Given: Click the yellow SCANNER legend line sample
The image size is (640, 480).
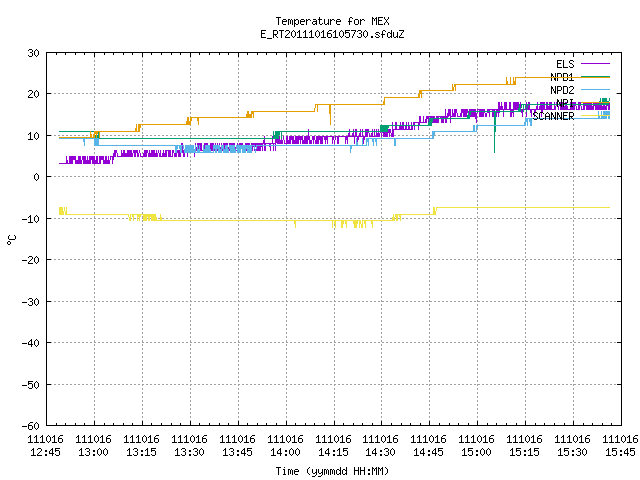Looking at the screenshot, I should click(595, 116).
